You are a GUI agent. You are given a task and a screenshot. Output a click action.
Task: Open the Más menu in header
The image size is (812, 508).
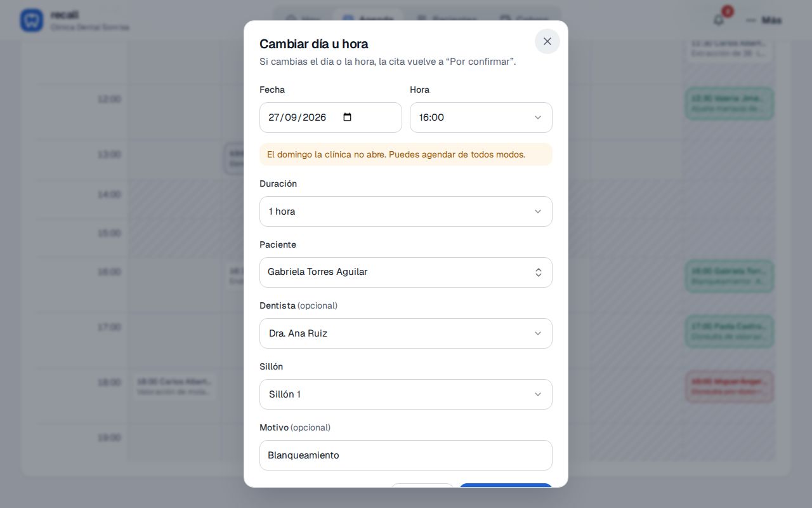[764, 20]
